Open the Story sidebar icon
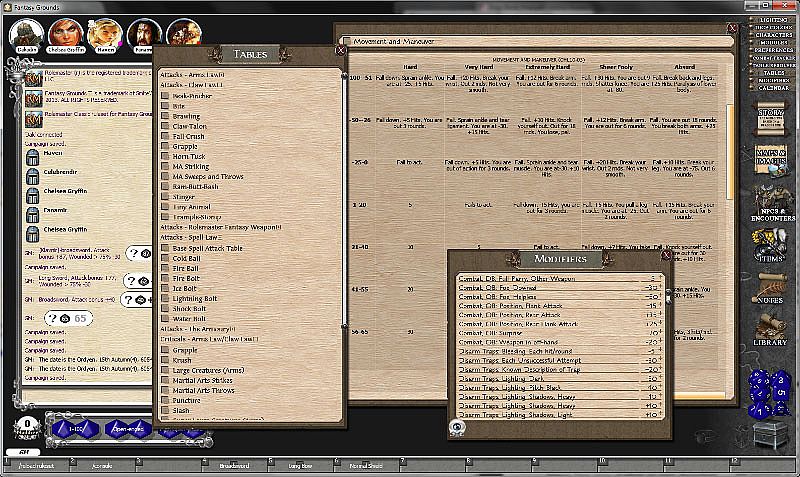Image resolution: width=800 pixels, height=477 pixels. tap(772, 117)
